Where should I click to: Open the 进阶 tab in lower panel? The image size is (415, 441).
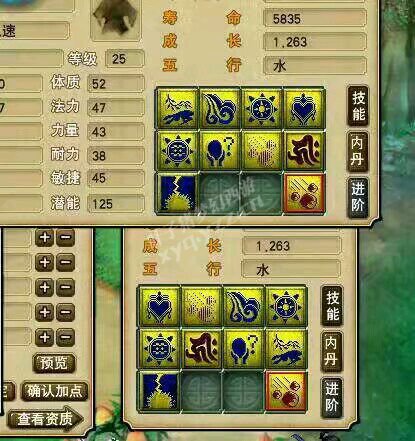pos(331,397)
